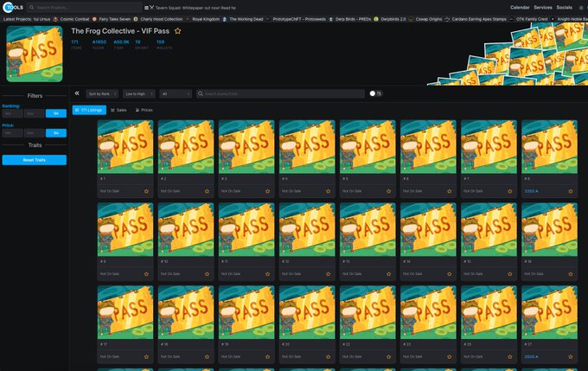Collapse the filters sidebar with double-chevron icon
Viewport: 588px width, 371px height.
(x=77, y=93)
